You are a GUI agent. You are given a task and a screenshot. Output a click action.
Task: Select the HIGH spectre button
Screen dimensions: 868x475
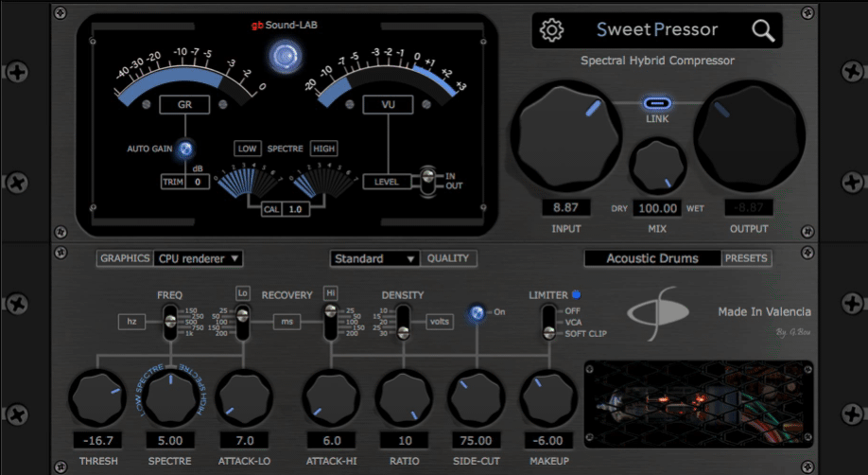pyautogui.click(x=323, y=149)
